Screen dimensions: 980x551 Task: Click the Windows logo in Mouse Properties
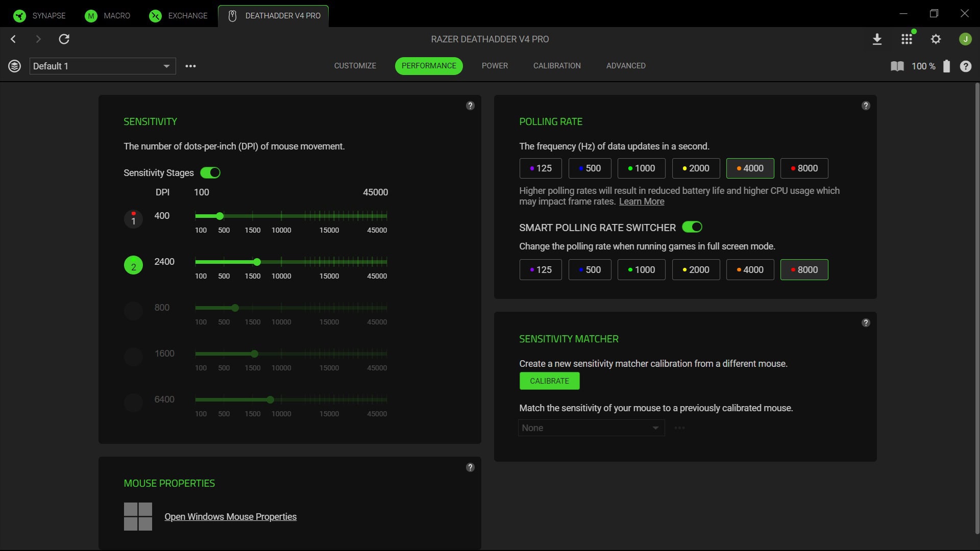(138, 516)
